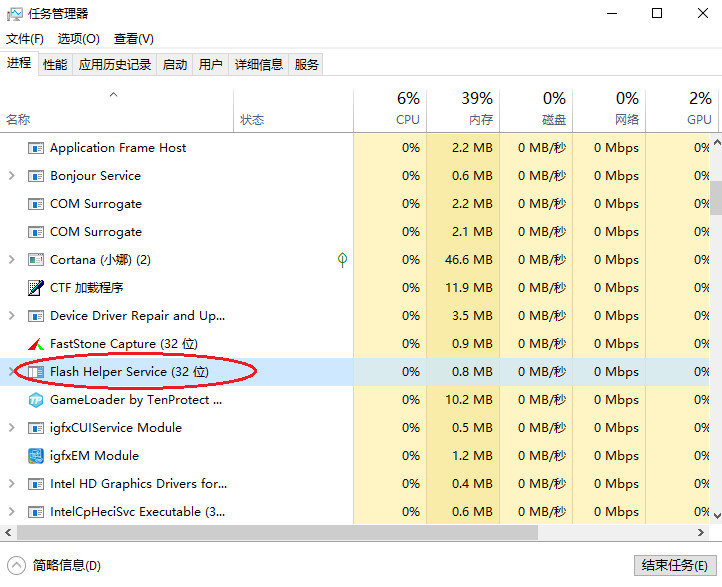Click the green leaf suspended-status icon for Cortana
Viewport: 722px width, 587px height.
[342, 260]
